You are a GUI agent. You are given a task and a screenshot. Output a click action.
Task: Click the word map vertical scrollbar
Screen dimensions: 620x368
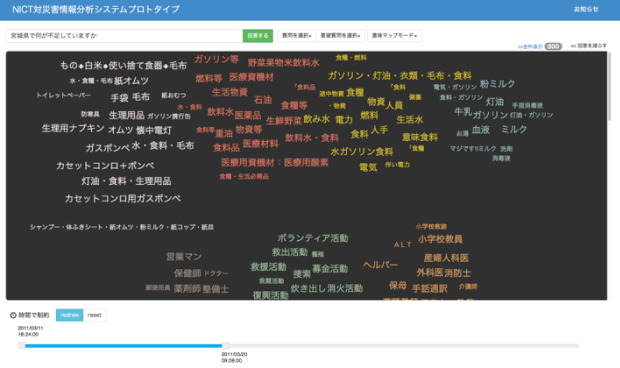pyautogui.click(x=609, y=87)
